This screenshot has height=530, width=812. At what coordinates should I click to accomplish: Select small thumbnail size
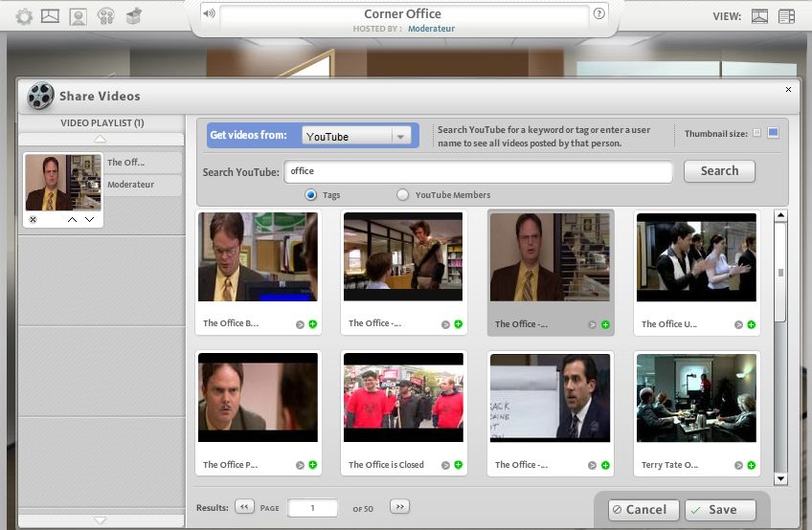pyautogui.click(x=757, y=133)
